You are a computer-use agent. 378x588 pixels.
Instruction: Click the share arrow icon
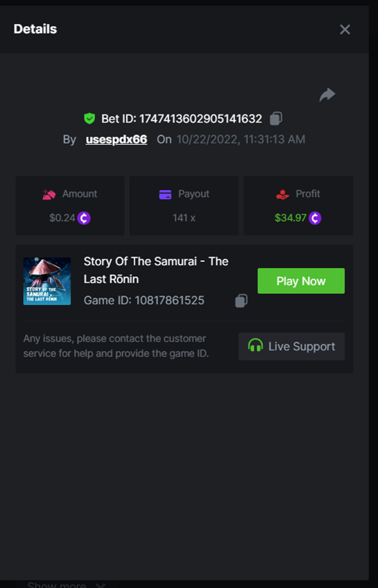(327, 95)
